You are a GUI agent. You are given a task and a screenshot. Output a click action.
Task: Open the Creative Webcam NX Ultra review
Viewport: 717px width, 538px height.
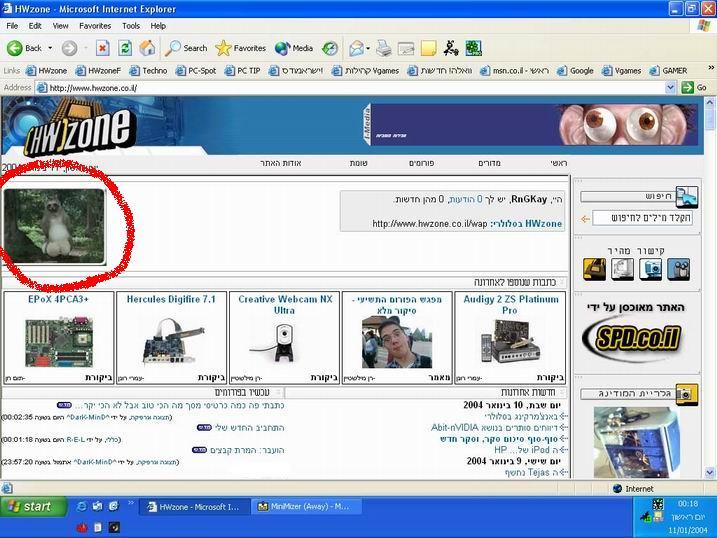coord(284,338)
